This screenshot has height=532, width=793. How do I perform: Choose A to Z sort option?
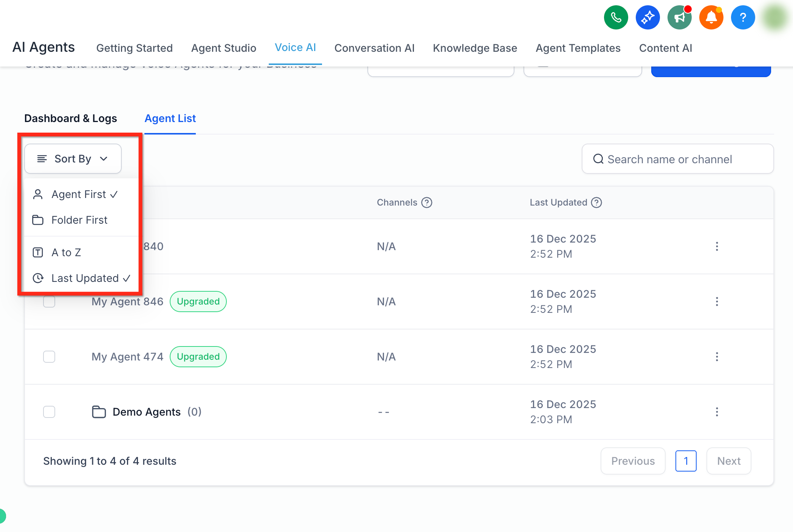pyautogui.click(x=81, y=252)
